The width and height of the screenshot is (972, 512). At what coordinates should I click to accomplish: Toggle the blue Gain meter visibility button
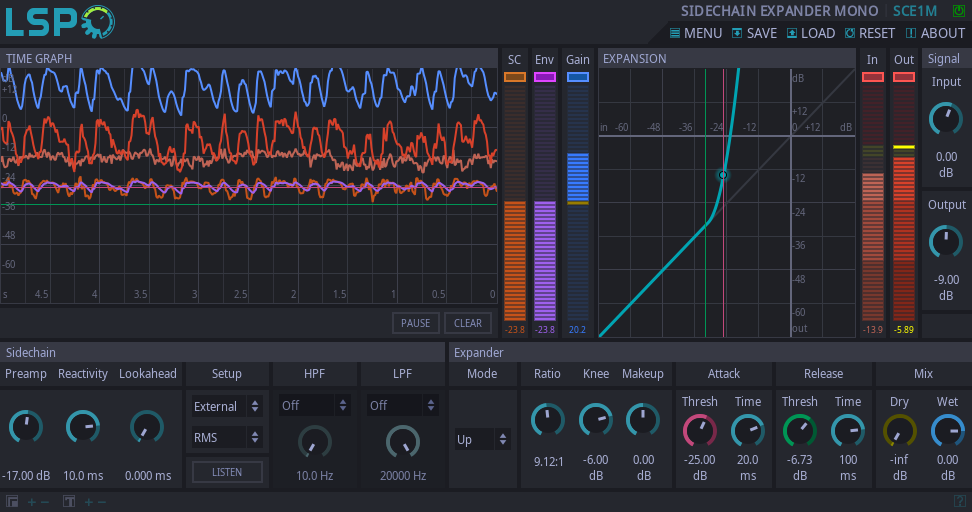click(x=578, y=77)
